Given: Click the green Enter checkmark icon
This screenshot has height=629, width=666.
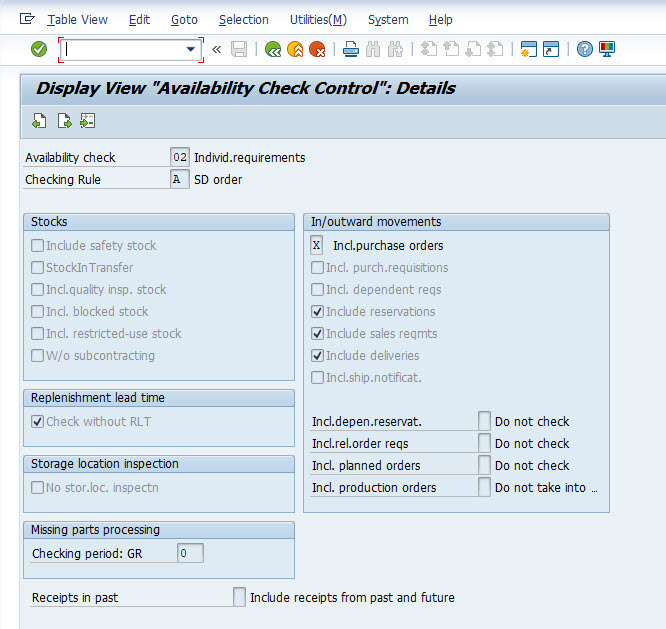Looking at the screenshot, I should (39, 49).
